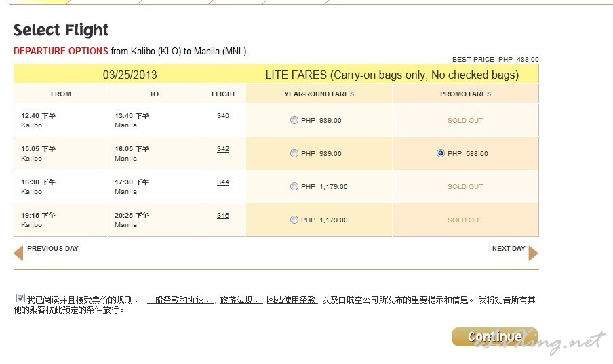The height and width of the screenshot is (364, 613).
Task: Click the PROMO FARES column header
Action: pos(465,94)
